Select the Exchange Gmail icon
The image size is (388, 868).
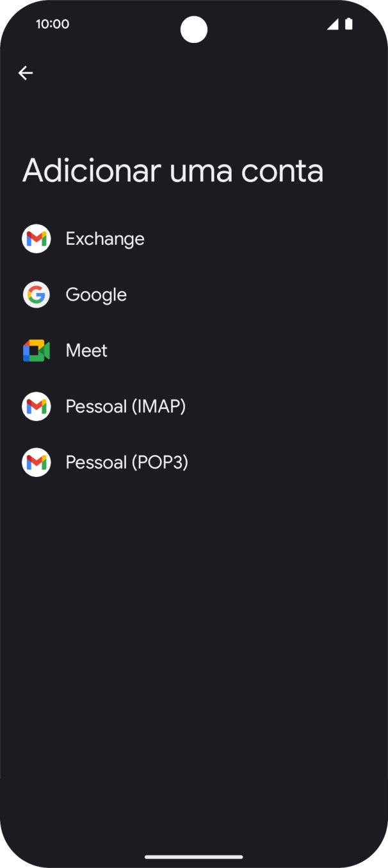[36, 238]
